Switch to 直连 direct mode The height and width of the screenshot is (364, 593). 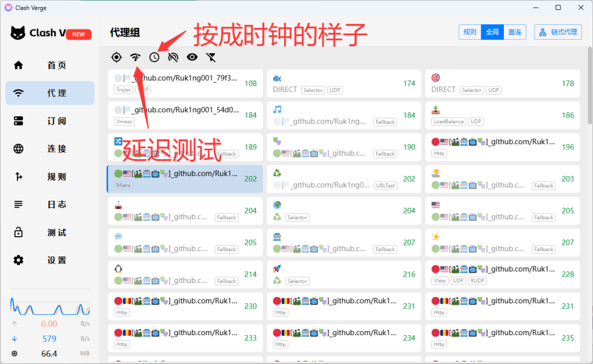coord(515,32)
